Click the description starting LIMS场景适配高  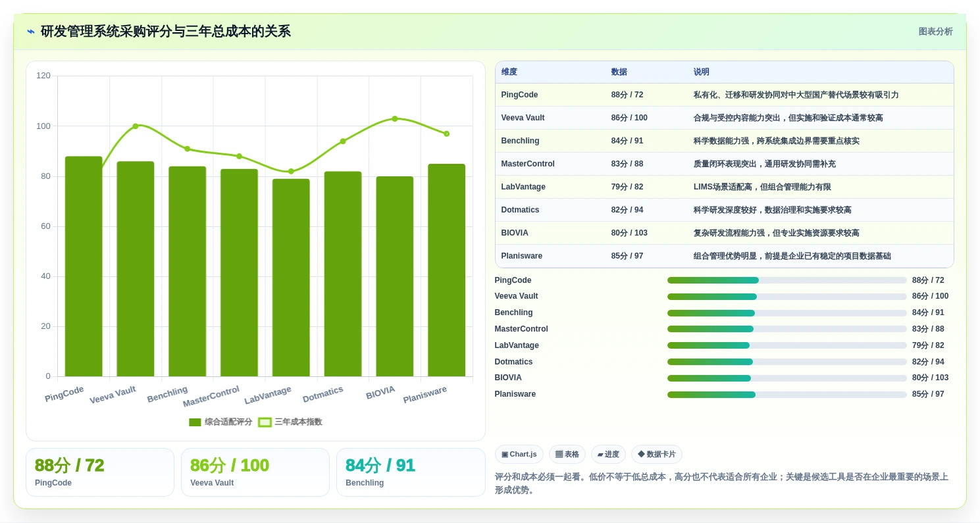point(762,187)
